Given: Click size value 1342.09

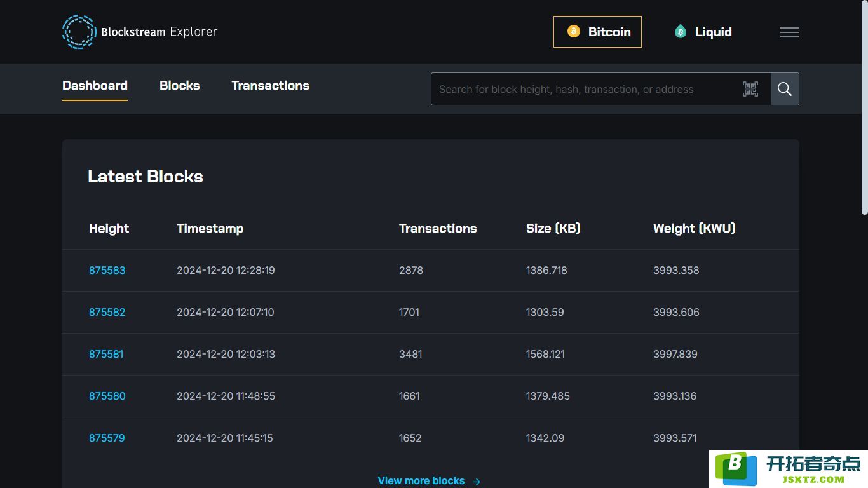Looking at the screenshot, I should tap(545, 438).
